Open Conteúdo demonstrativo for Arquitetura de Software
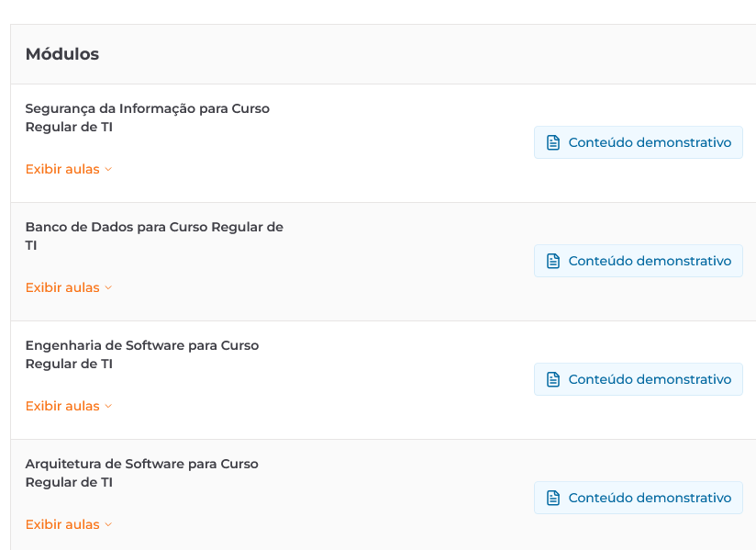This screenshot has height=550, width=756. 639,498
